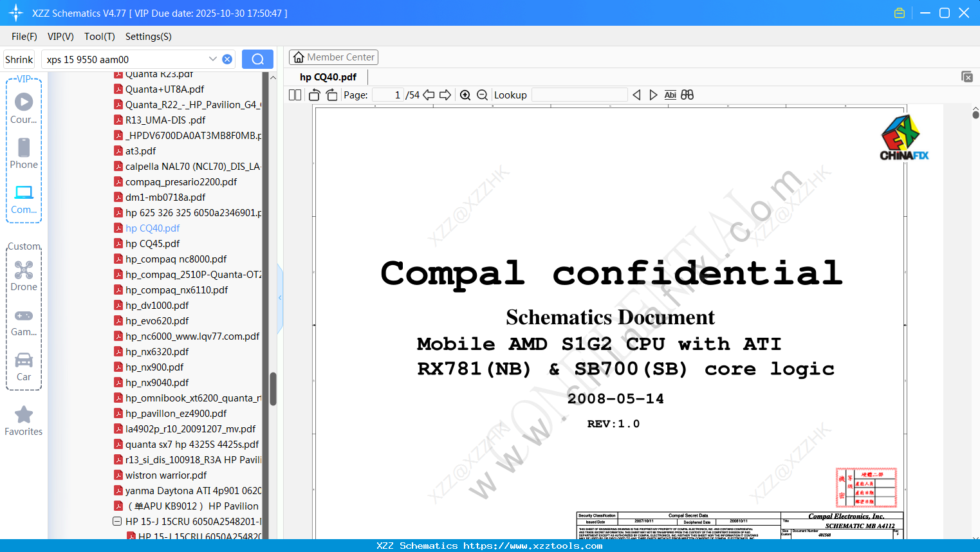
Task: Open R13_UMA-DIS .pdf
Action: pyautogui.click(x=165, y=120)
